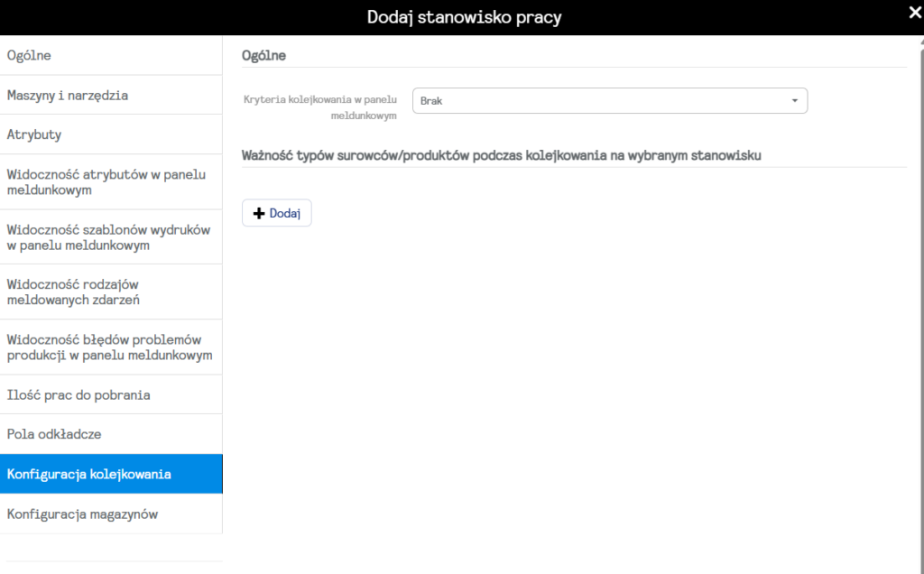Open the Pola odkładcze tab
Image resolution: width=924 pixels, height=574 pixels.
(111, 434)
